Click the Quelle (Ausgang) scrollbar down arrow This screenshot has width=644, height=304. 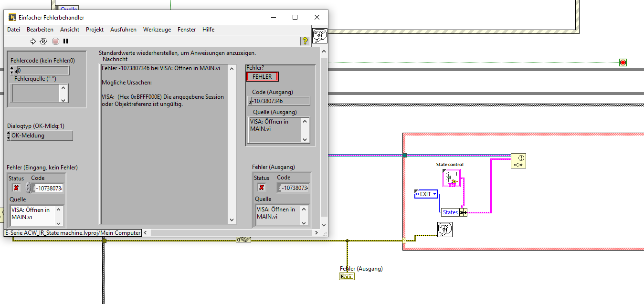pos(306,139)
